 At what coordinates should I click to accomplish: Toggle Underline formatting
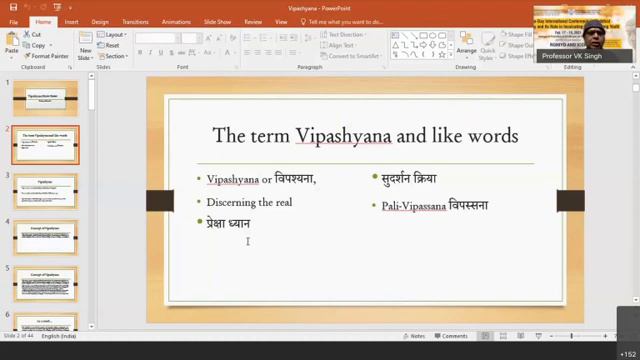pyautogui.click(x=161, y=53)
